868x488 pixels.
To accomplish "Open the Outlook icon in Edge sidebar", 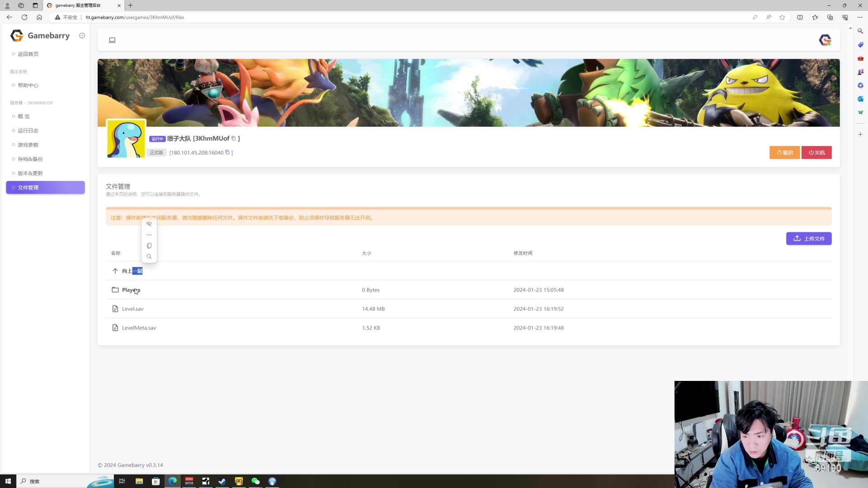I will tap(860, 99).
